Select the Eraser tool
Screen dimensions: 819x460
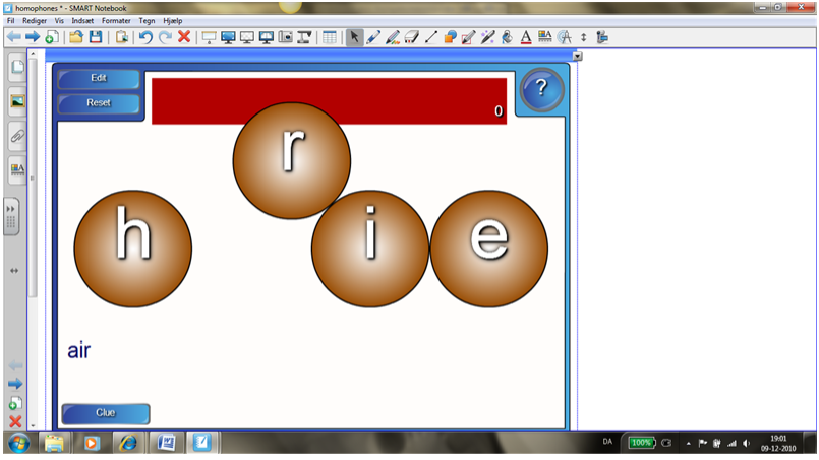(412, 37)
